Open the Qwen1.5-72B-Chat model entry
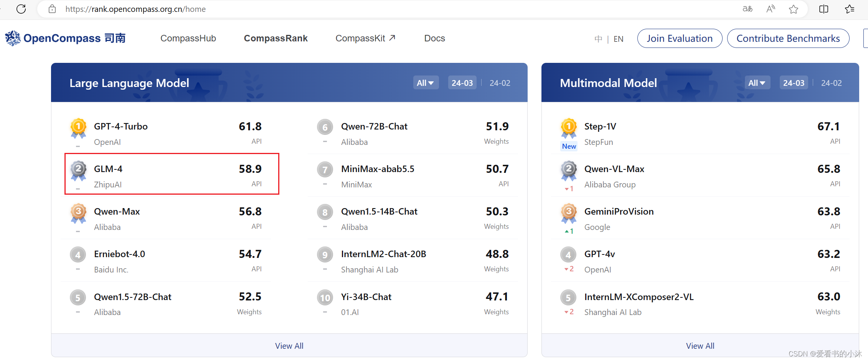The width and height of the screenshot is (868, 361). (166, 304)
